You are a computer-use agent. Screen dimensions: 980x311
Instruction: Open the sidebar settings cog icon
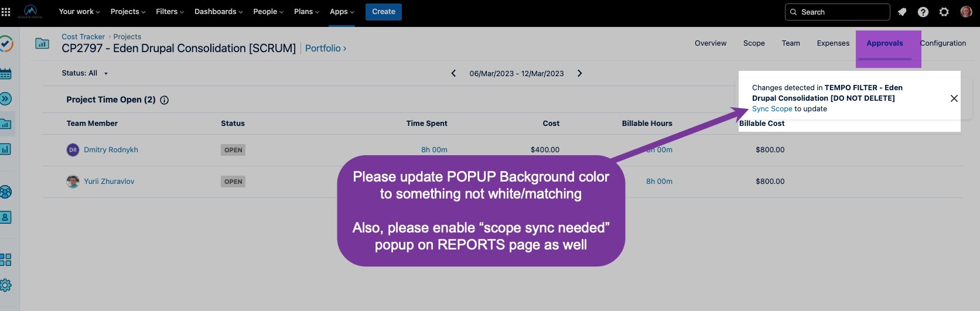[x=6, y=285]
